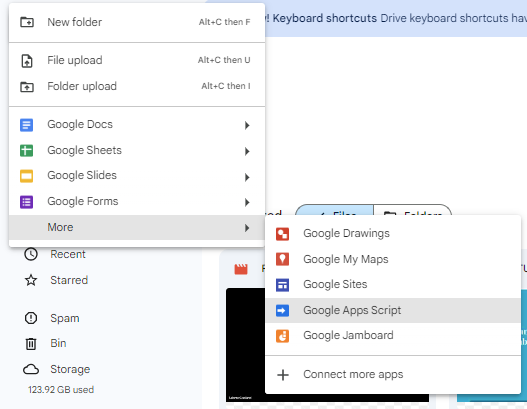Choose Google Sites from submenu
Viewport: 527px width, 409px height.
click(x=393, y=285)
